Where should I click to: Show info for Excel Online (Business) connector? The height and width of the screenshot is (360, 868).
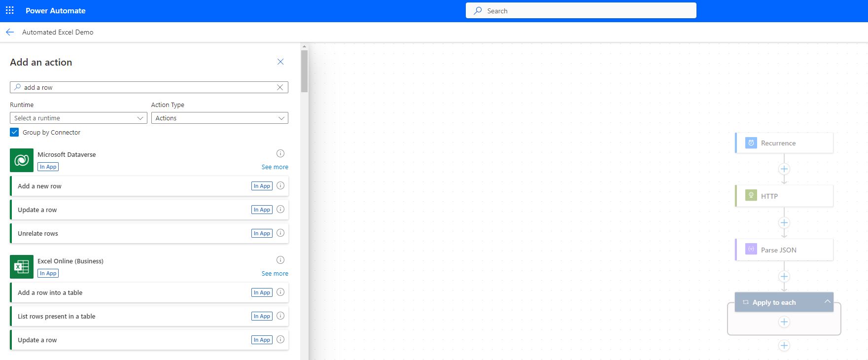tap(280, 260)
